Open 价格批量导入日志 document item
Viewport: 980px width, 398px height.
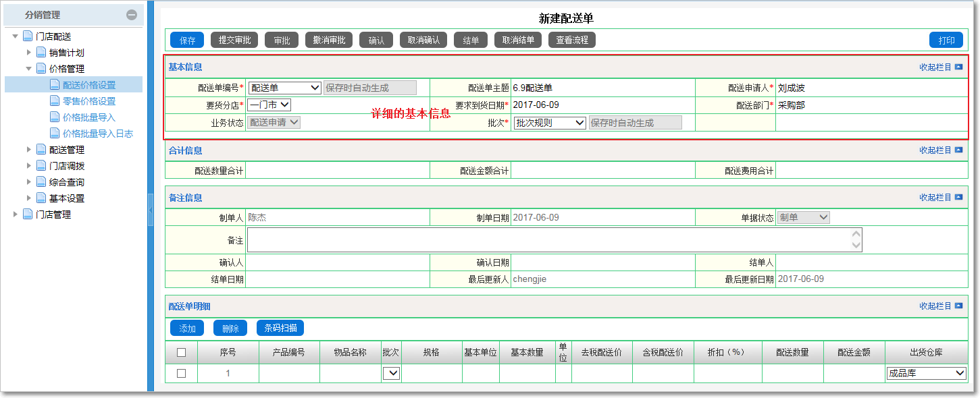pos(97,134)
